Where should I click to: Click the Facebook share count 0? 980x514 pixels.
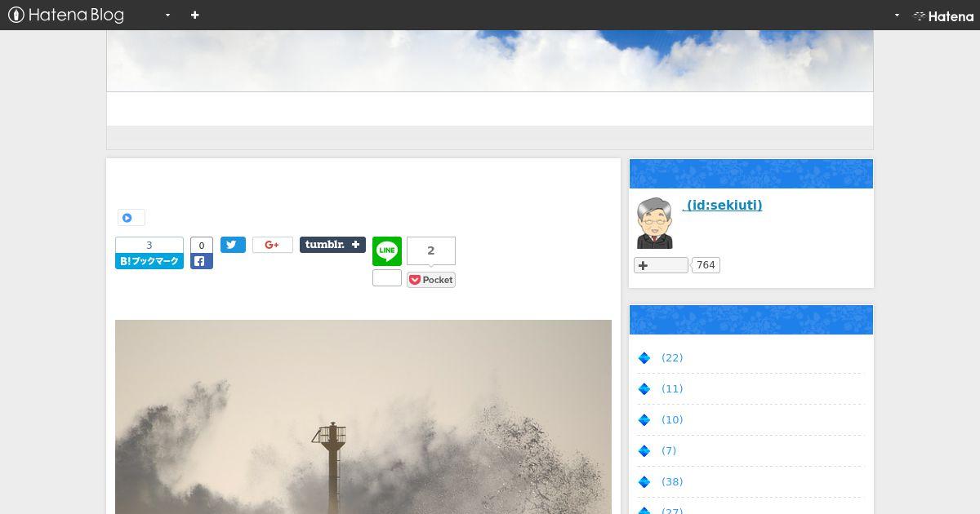202,245
